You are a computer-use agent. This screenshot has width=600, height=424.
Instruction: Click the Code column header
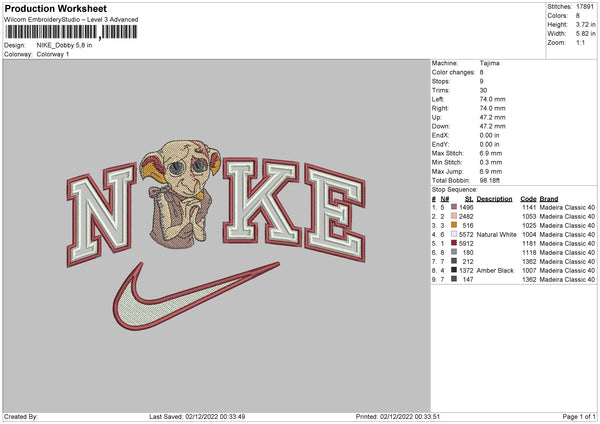[529, 198]
